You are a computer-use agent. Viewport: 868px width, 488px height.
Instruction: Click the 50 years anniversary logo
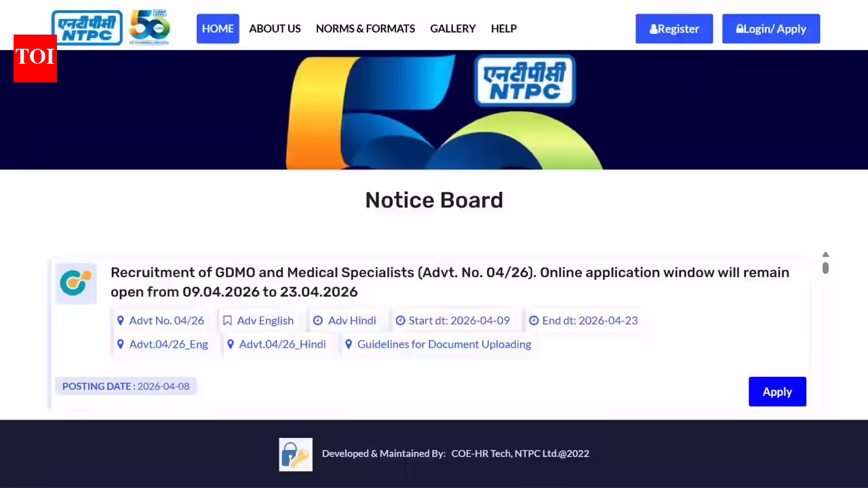(149, 28)
